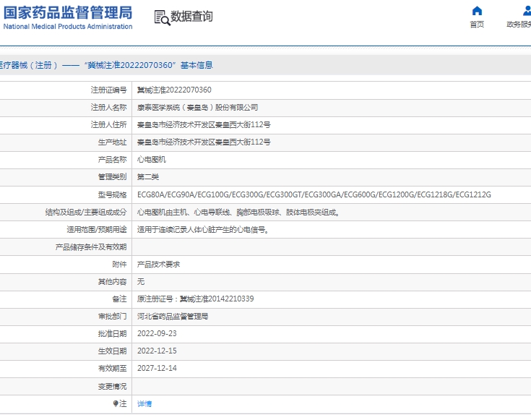
Task: Click approving department 河北省药品监督管理局
Action: 173,317
